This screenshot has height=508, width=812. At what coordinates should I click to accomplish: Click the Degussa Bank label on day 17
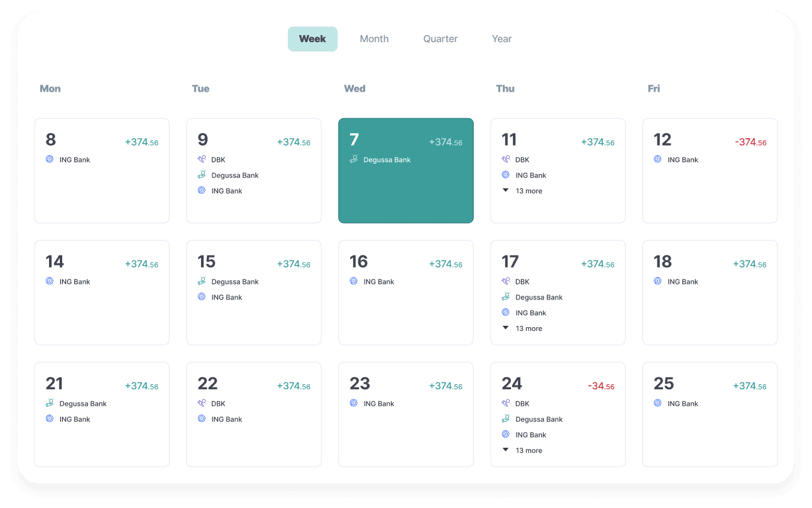pyautogui.click(x=539, y=298)
